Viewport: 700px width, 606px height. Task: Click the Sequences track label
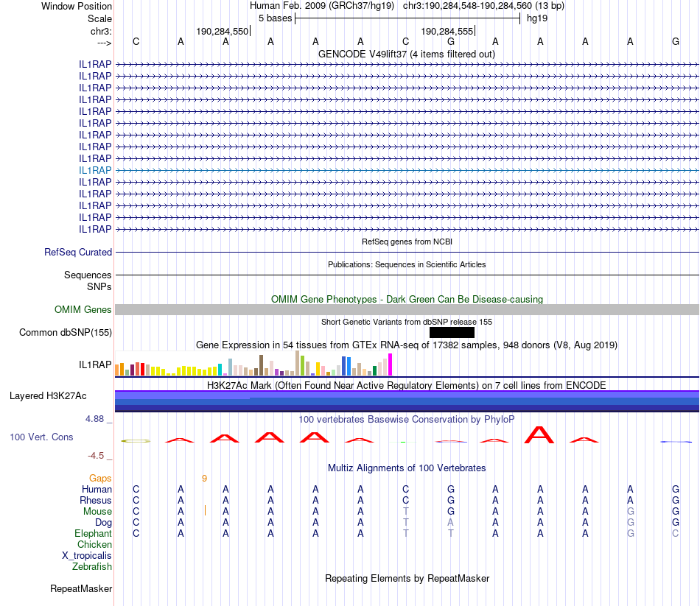[x=88, y=275]
